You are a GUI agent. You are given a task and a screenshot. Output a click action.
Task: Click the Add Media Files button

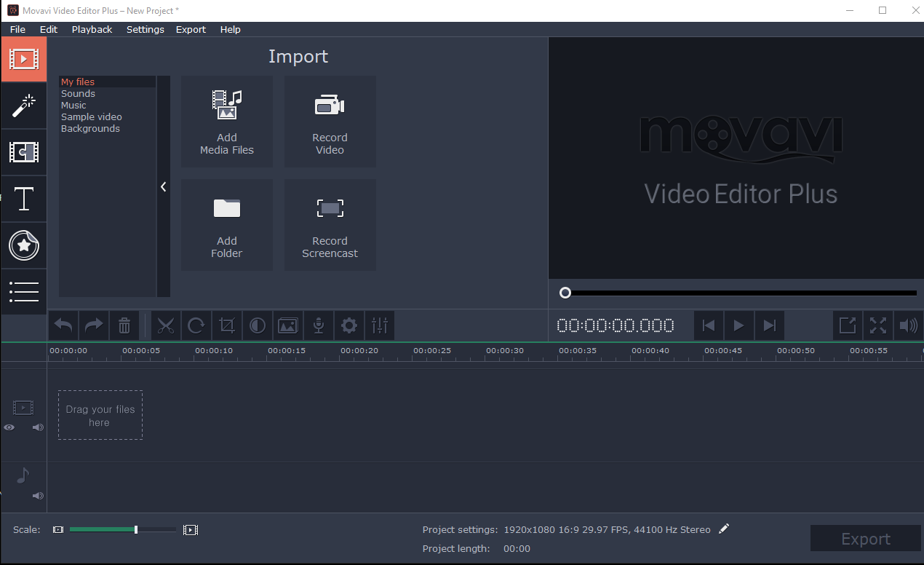click(x=227, y=122)
